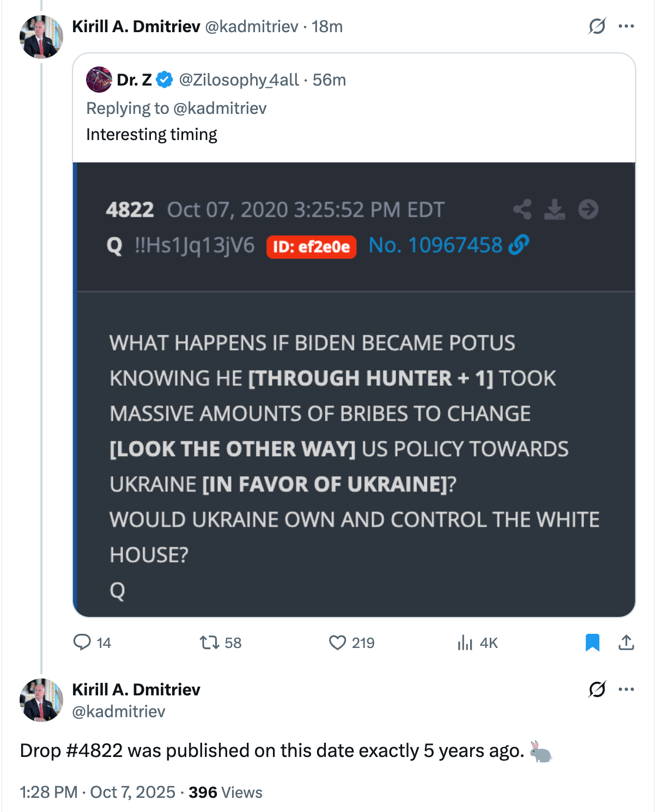
Task: Click the reply icon with 14 replies
Action: [x=82, y=643]
